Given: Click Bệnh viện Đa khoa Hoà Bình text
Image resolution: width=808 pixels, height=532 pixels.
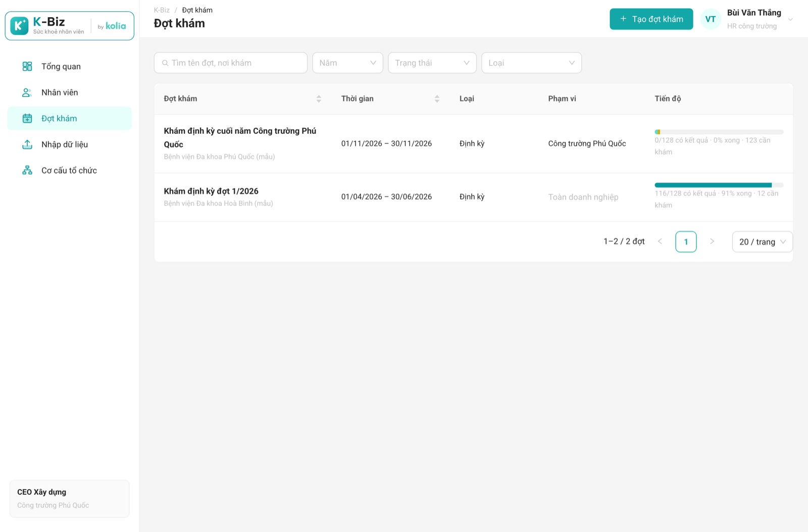Looking at the screenshot, I should (x=218, y=203).
